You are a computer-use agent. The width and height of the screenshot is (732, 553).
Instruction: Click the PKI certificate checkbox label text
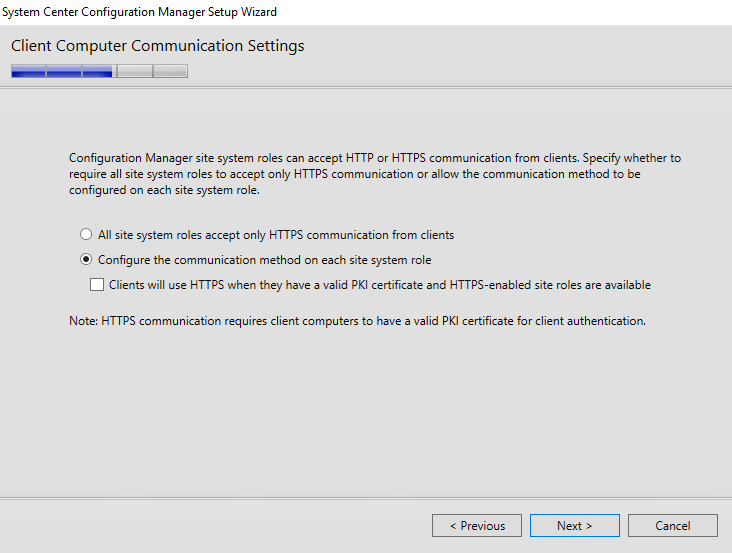380,285
